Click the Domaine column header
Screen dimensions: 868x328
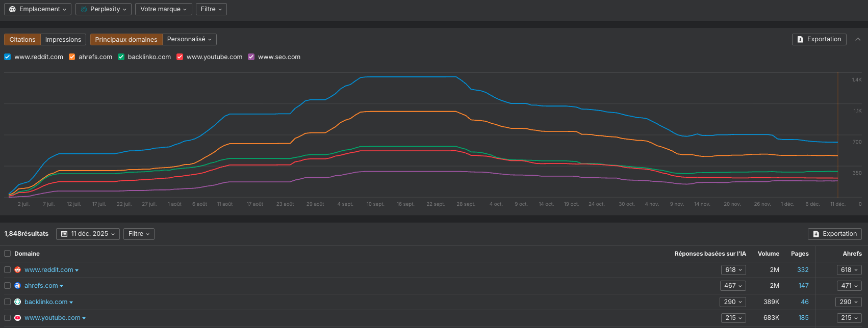27,254
